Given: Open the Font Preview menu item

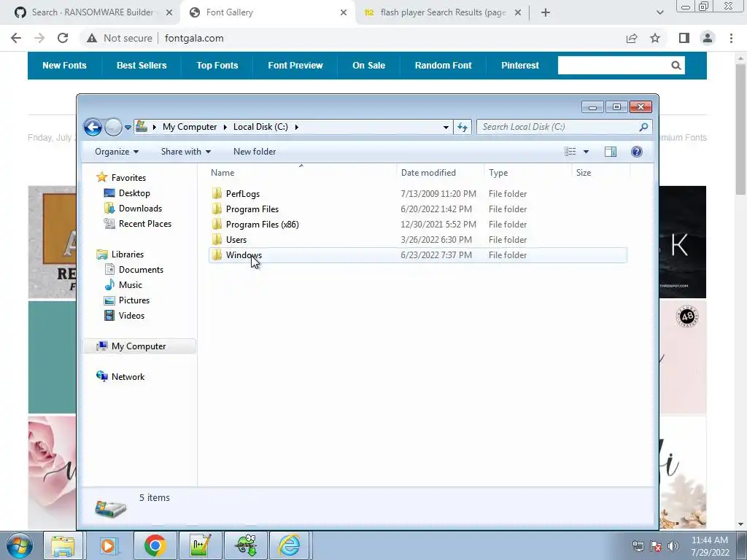Looking at the screenshot, I should click(295, 66).
